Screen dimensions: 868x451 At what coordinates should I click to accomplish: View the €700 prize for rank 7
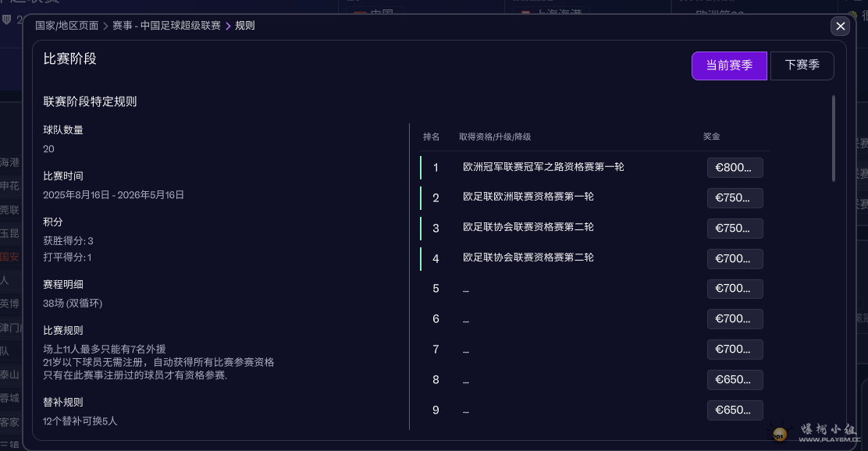735,350
